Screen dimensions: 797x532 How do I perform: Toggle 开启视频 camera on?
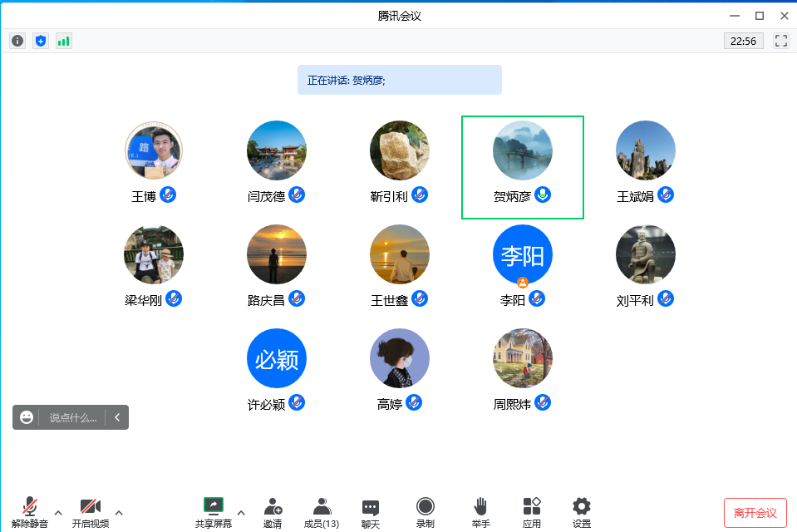[x=90, y=512]
